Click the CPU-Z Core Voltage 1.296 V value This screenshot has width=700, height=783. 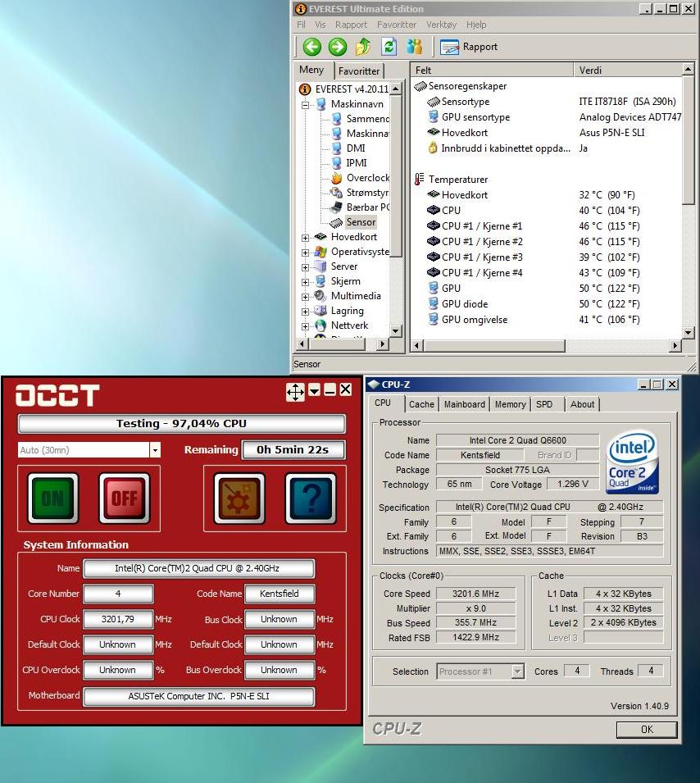click(573, 484)
